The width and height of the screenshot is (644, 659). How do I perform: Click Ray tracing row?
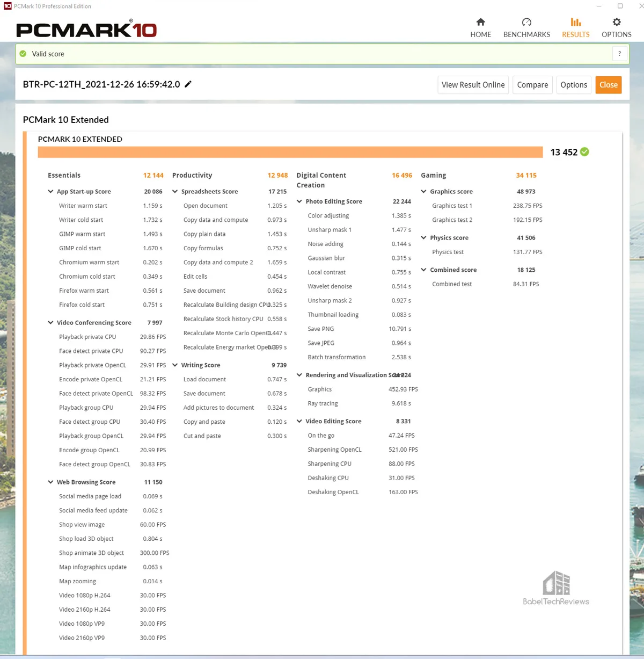(x=360, y=403)
